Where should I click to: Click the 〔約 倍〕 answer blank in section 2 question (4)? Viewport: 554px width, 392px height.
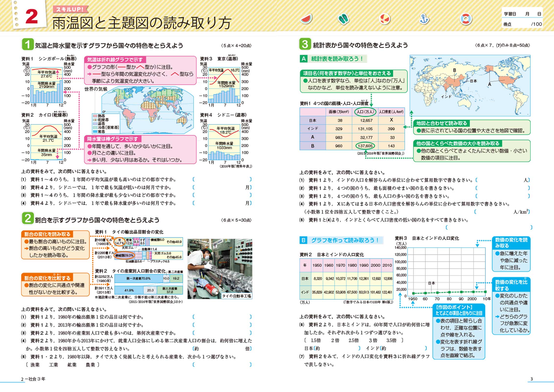pos(222,348)
